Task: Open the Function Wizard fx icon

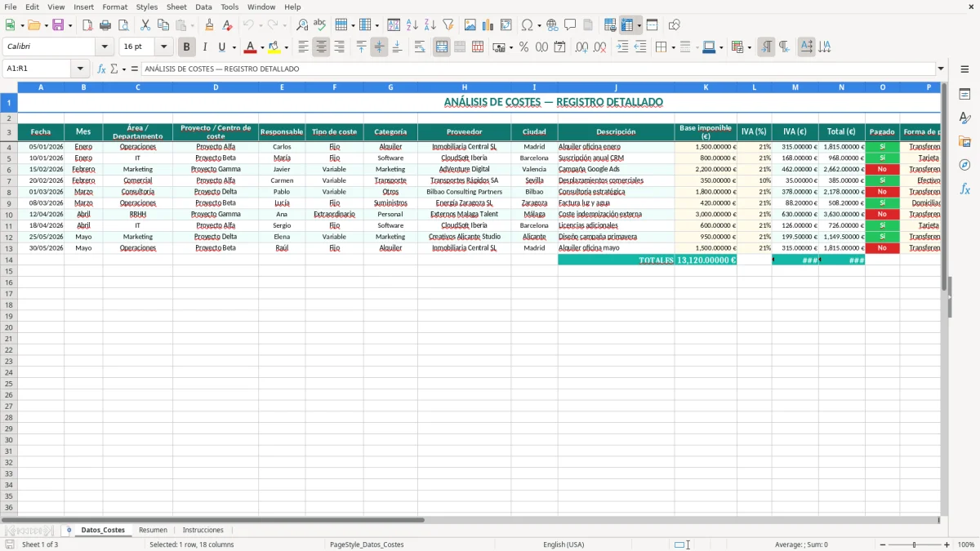Action: click(x=101, y=69)
